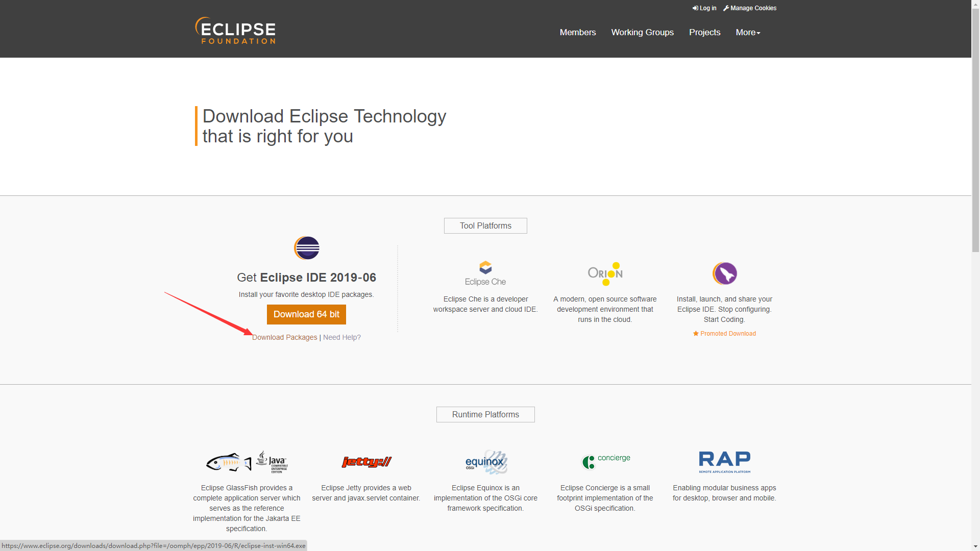Expand the More dropdown menu

tap(748, 32)
